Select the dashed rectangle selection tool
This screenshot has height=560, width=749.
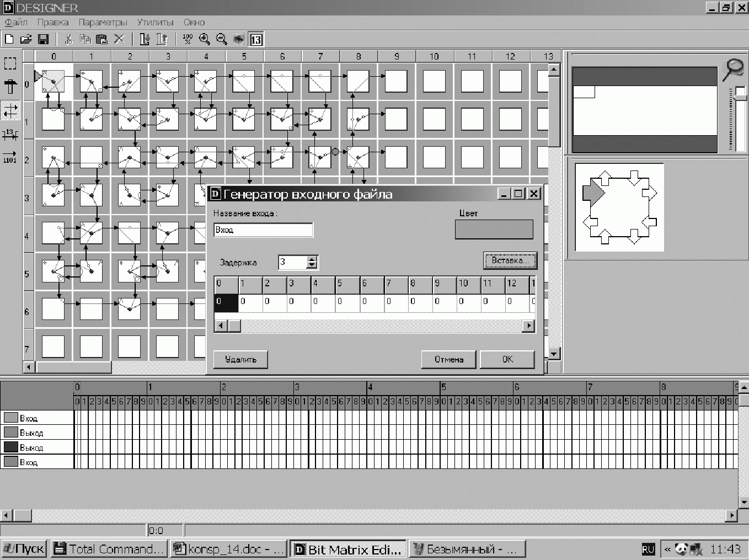(x=10, y=63)
